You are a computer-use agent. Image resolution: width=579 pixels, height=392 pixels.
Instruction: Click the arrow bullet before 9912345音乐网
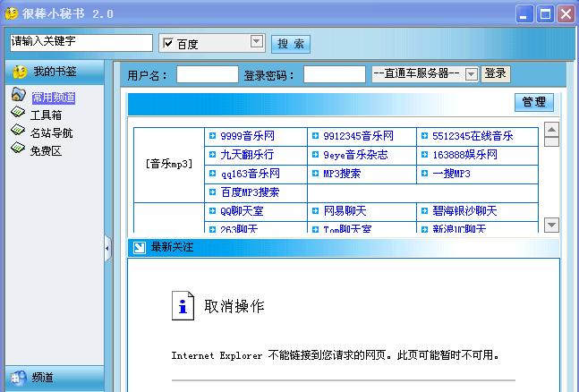[315, 136]
